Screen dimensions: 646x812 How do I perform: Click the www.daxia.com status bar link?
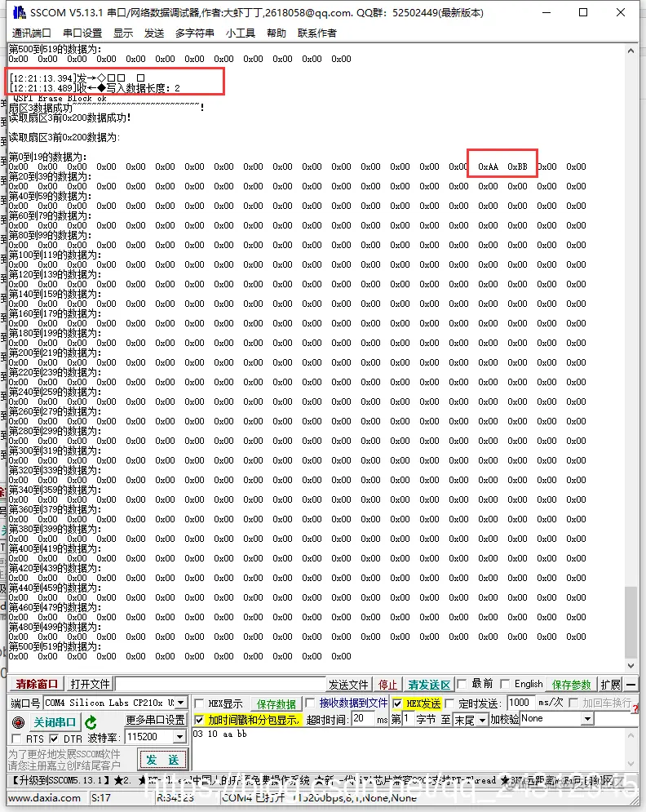tap(45, 798)
